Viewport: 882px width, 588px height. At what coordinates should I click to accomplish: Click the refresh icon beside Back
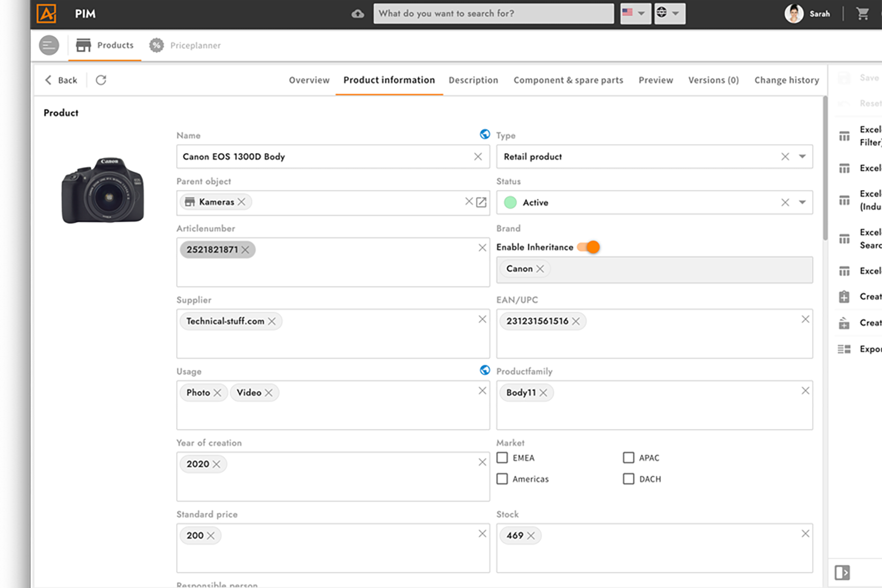pos(101,80)
